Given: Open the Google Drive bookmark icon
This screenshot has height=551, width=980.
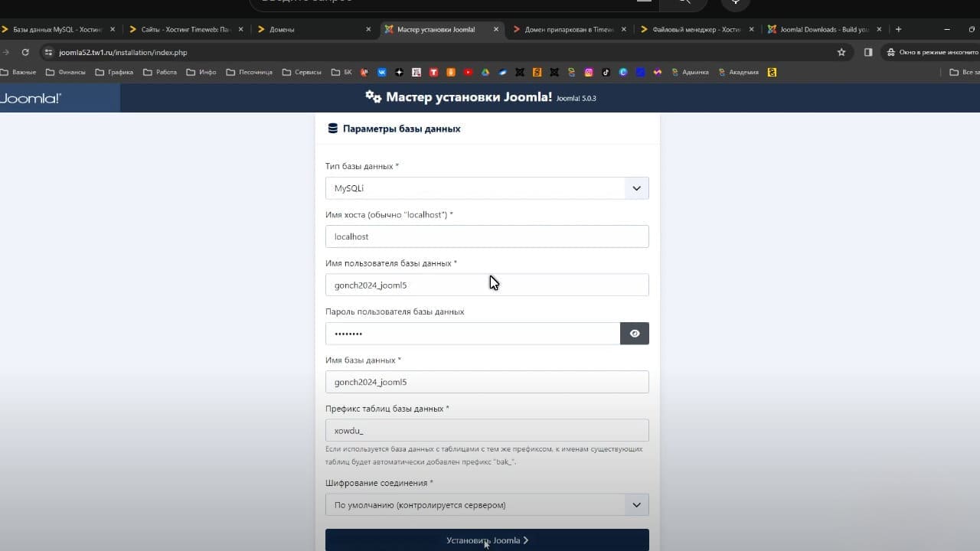Looking at the screenshot, I should 485,72.
